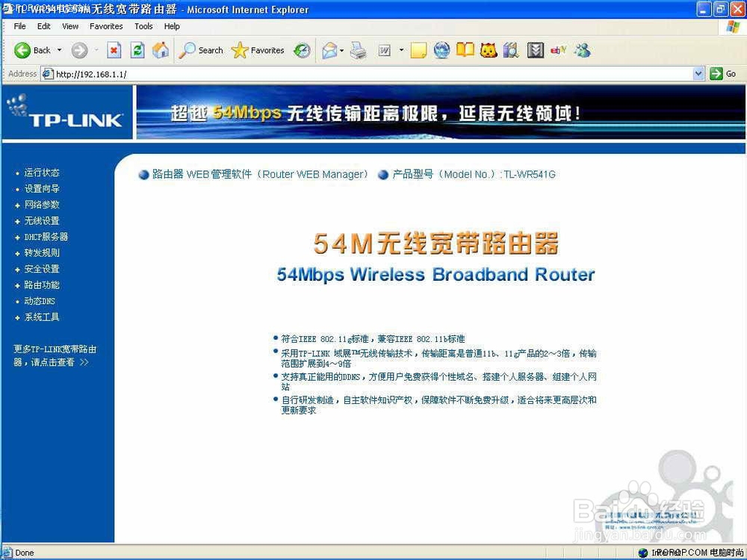Expand 系统工具 sidebar menu
The image size is (747, 560).
[42, 317]
